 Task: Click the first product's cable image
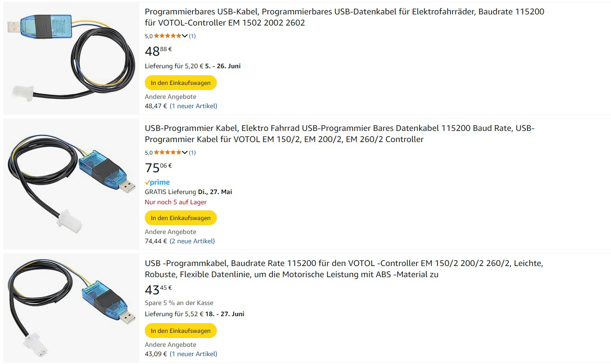click(71, 58)
